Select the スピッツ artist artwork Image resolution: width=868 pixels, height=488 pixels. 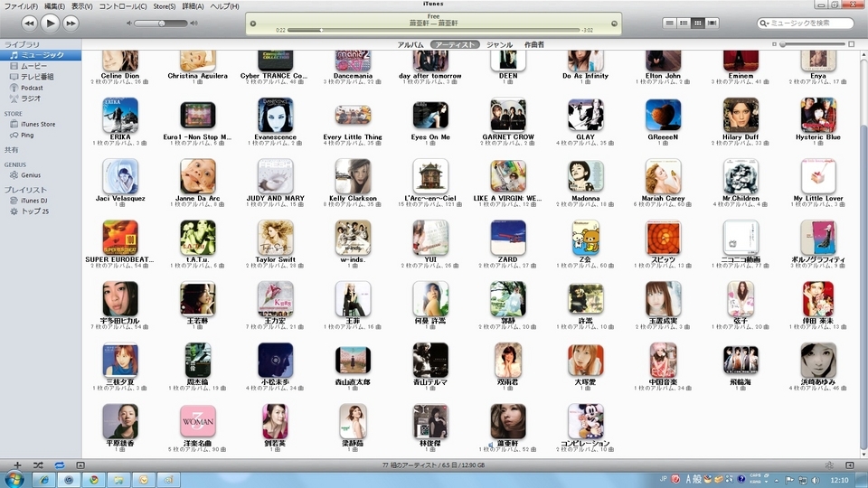[663, 238]
